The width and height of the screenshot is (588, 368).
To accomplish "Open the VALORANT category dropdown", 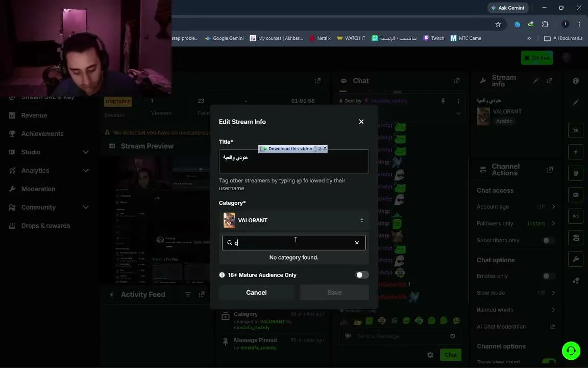I will 293,220.
